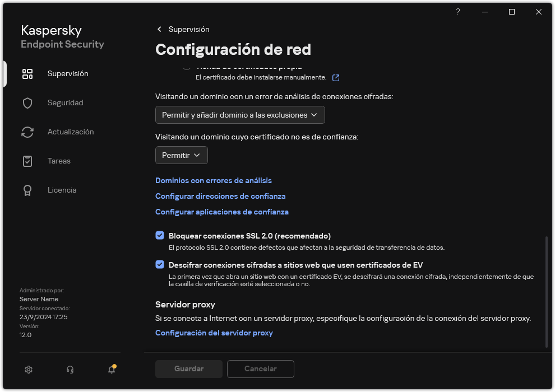Select the Seguridad shield icon
Image resolution: width=555 pixels, height=392 pixels.
pos(27,102)
